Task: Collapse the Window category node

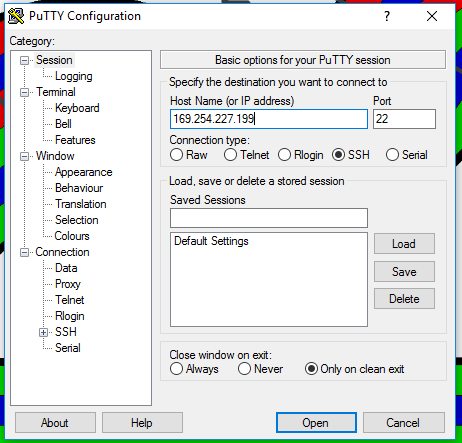Action: [x=24, y=156]
